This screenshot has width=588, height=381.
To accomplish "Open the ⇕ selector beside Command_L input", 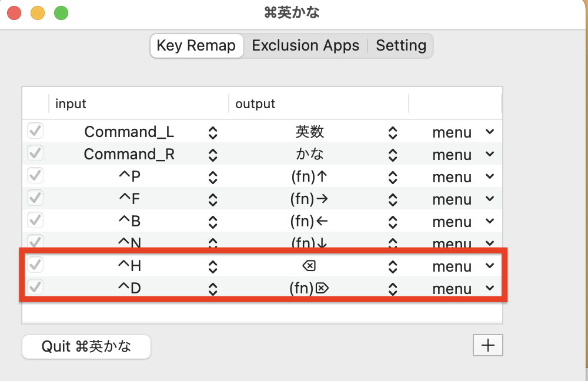I will click(213, 132).
